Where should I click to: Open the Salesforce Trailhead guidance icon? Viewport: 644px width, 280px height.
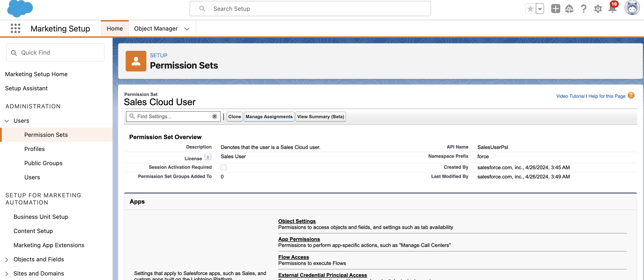[569, 9]
